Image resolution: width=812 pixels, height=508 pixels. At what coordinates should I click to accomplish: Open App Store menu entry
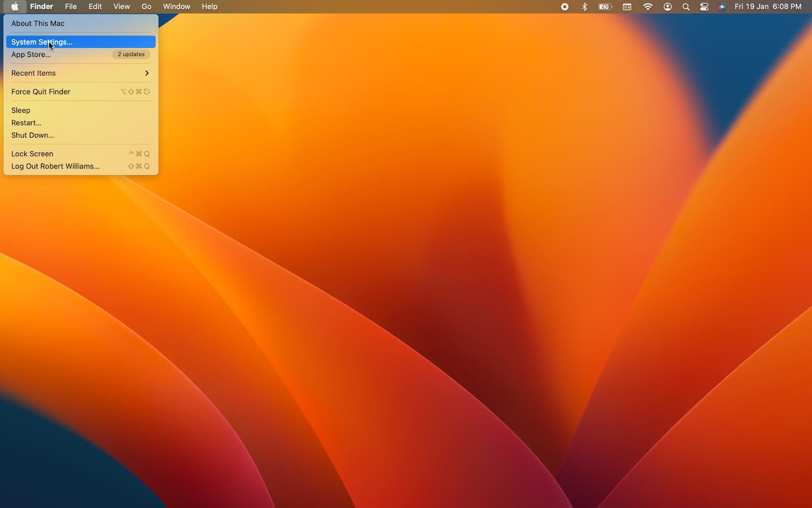[x=81, y=54]
